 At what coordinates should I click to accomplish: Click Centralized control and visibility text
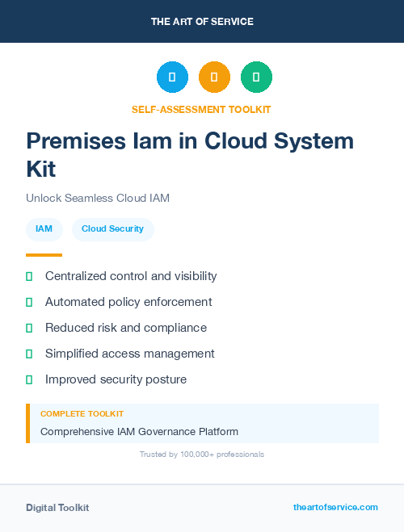(131, 276)
